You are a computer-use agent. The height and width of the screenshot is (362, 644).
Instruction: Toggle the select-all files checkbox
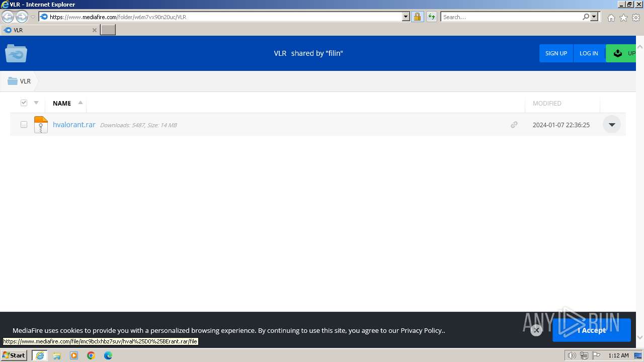[x=24, y=103]
